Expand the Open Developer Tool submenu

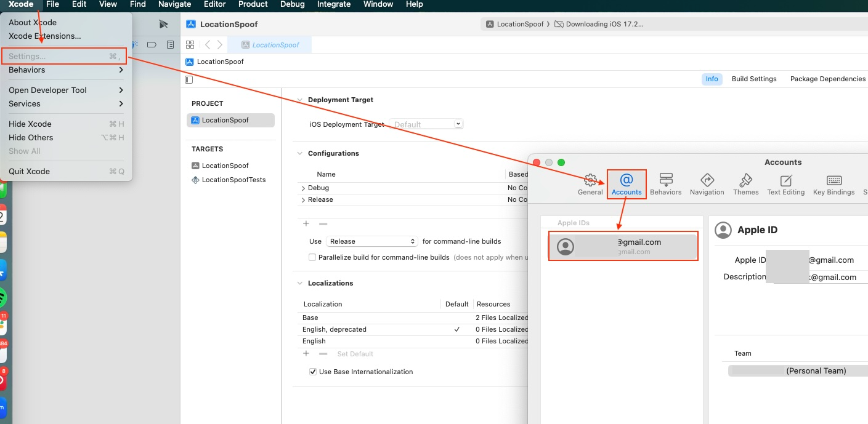point(67,90)
